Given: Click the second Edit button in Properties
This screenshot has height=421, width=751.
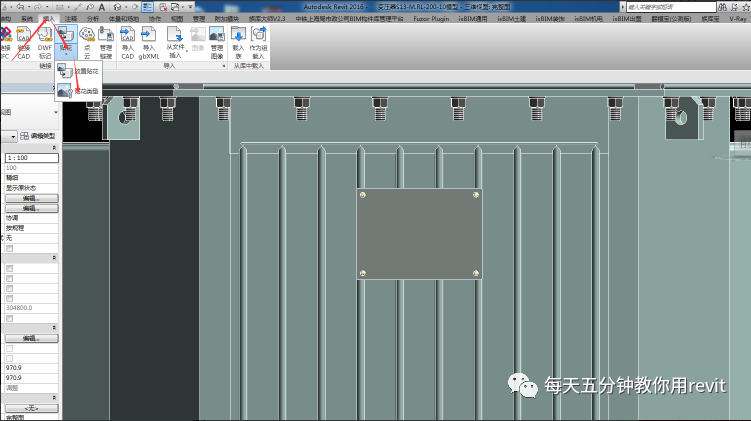Looking at the screenshot, I should tap(32, 208).
